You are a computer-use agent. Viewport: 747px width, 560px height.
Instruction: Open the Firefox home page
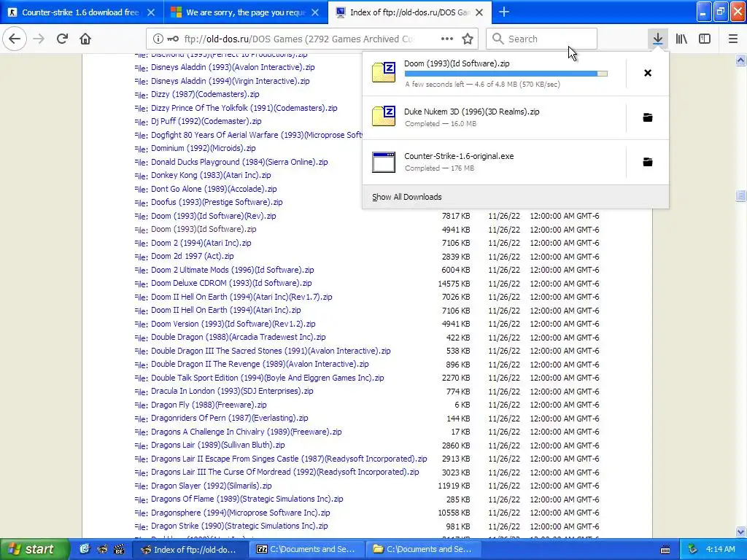(85, 39)
